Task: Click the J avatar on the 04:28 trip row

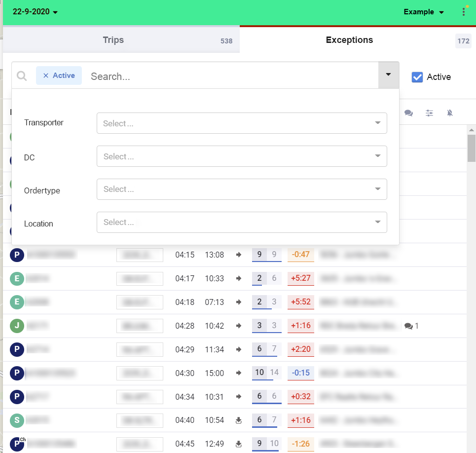Action: pos(17,326)
